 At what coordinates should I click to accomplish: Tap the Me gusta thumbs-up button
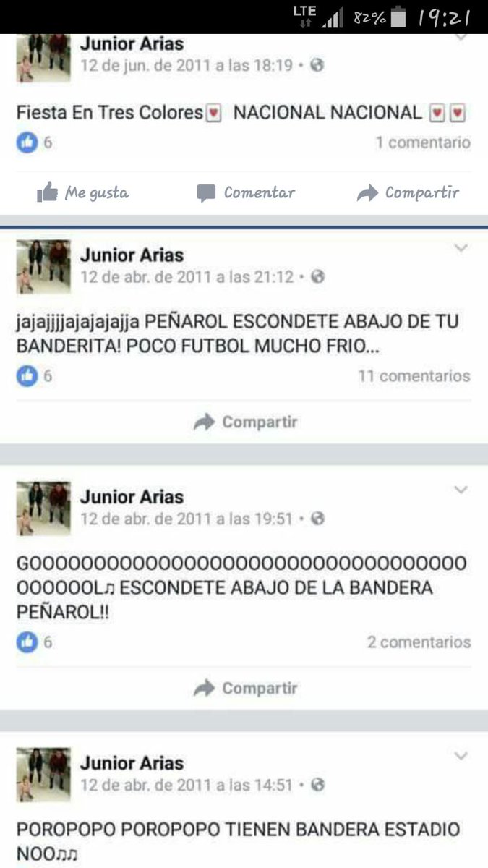[x=82, y=192]
